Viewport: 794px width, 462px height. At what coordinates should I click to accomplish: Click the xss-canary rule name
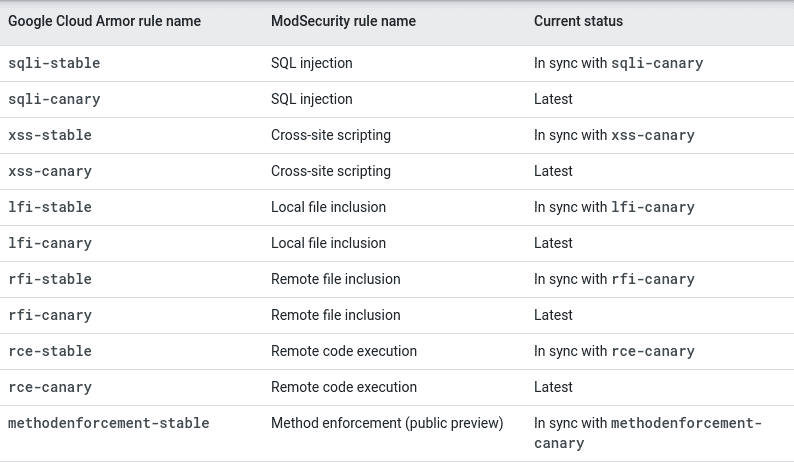tap(50, 171)
